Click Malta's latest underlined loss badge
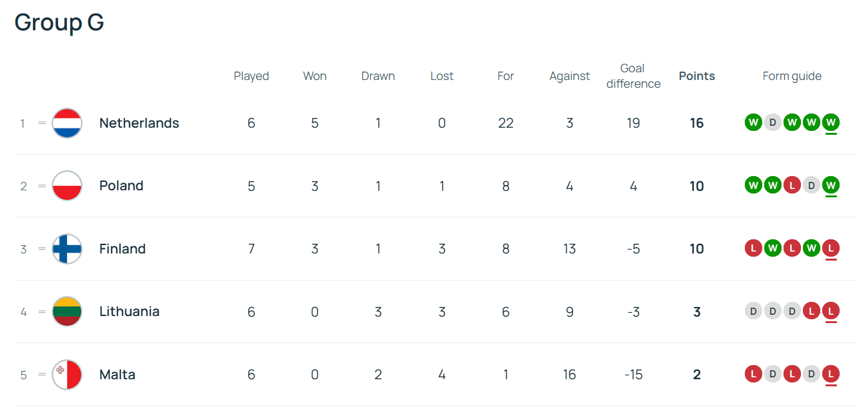This screenshot has height=416, width=868. pyautogui.click(x=831, y=374)
